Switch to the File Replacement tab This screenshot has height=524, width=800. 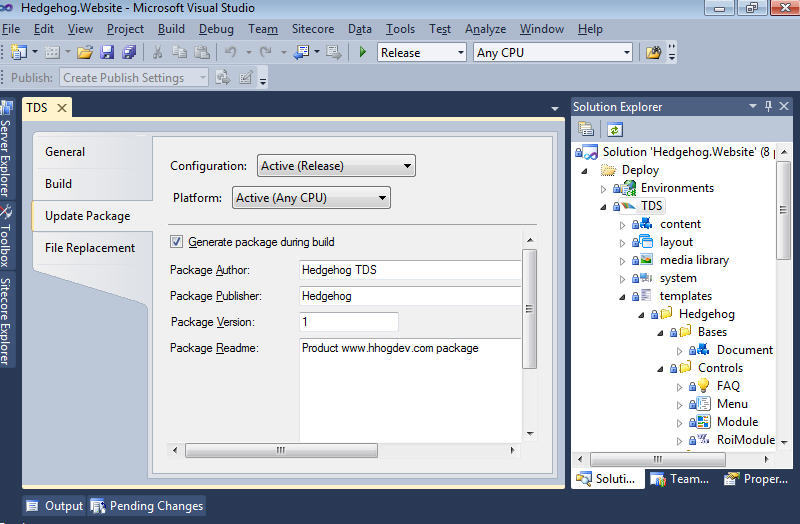click(90, 248)
